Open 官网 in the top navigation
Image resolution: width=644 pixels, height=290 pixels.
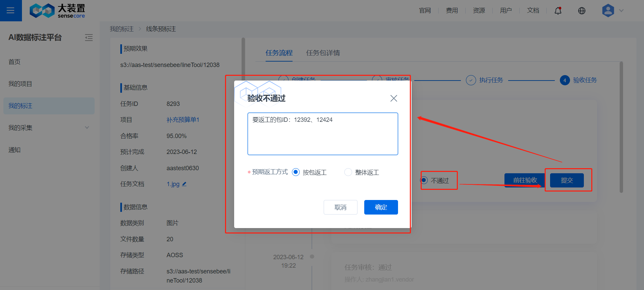(x=425, y=10)
